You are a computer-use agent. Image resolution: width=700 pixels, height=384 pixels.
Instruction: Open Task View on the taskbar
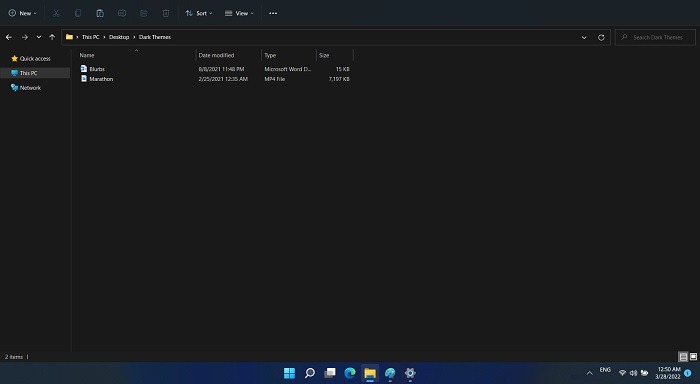pos(330,373)
